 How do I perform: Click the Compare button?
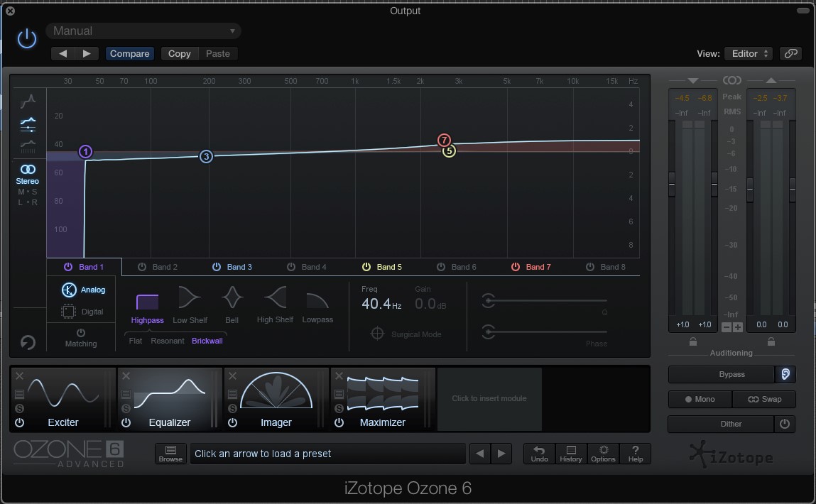[x=129, y=53]
